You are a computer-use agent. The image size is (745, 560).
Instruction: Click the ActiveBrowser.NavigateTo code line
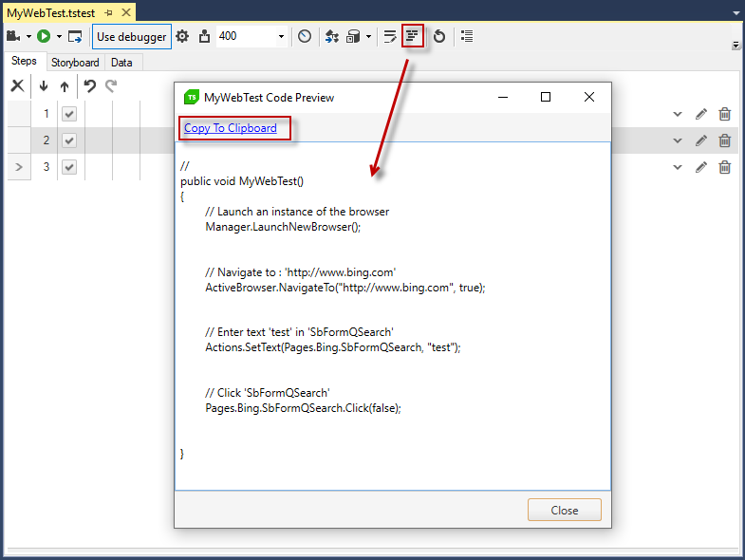(345, 288)
